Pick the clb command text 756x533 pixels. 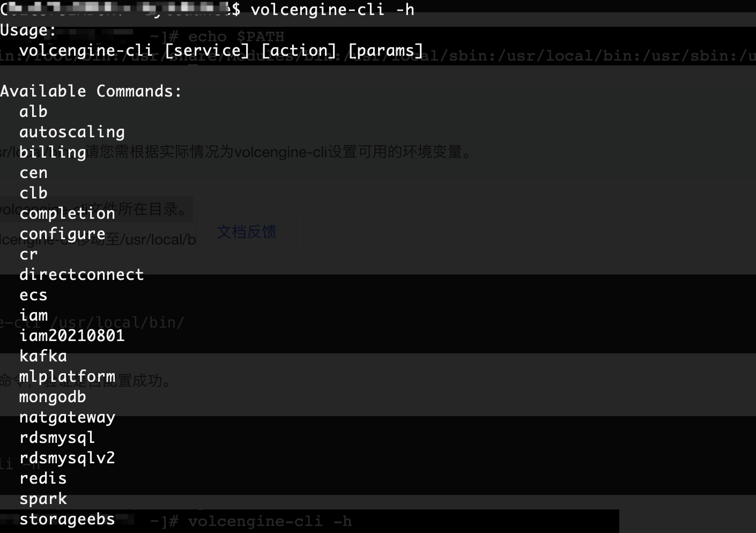tap(33, 193)
